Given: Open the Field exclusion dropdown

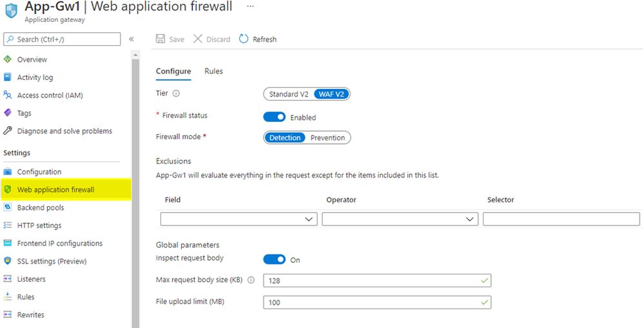Looking at the screenshot, I should tap(239, 219).
